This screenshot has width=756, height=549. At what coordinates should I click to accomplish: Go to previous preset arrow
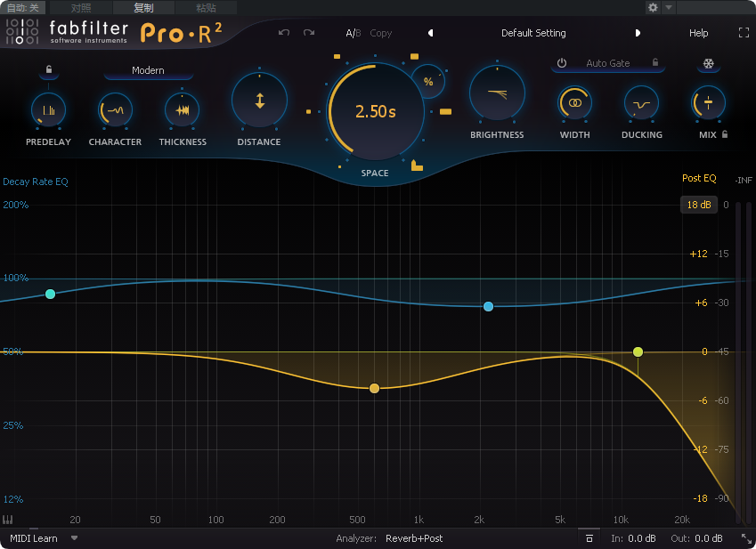[x=431, y=33]
